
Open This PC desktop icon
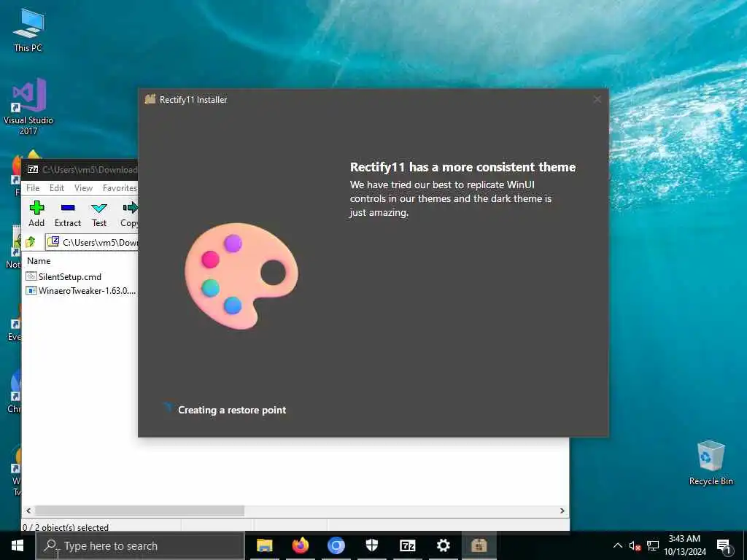tap(28, 30)
